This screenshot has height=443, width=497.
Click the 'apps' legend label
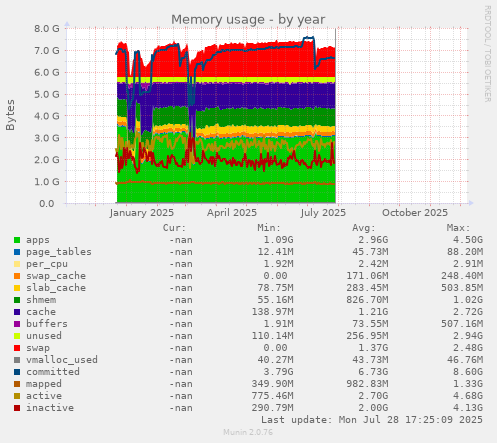(38, 240)
